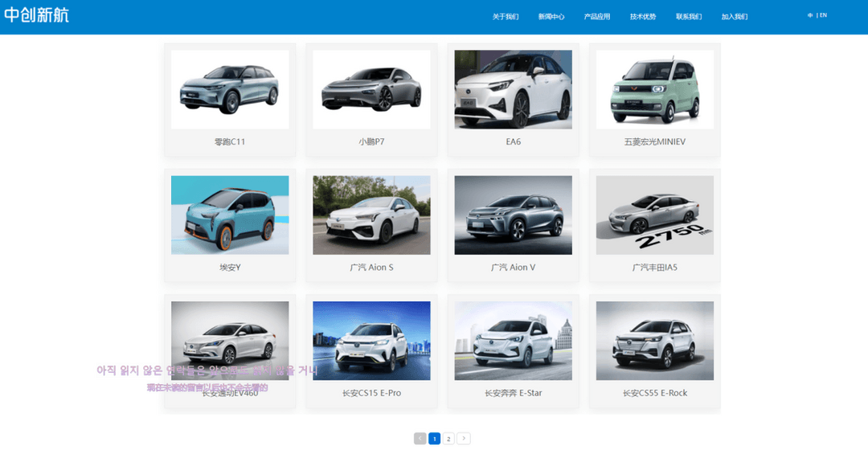Switch language to EN
Image resolution: width=868 pixels, height=450 pixels.
coord(823,15)
